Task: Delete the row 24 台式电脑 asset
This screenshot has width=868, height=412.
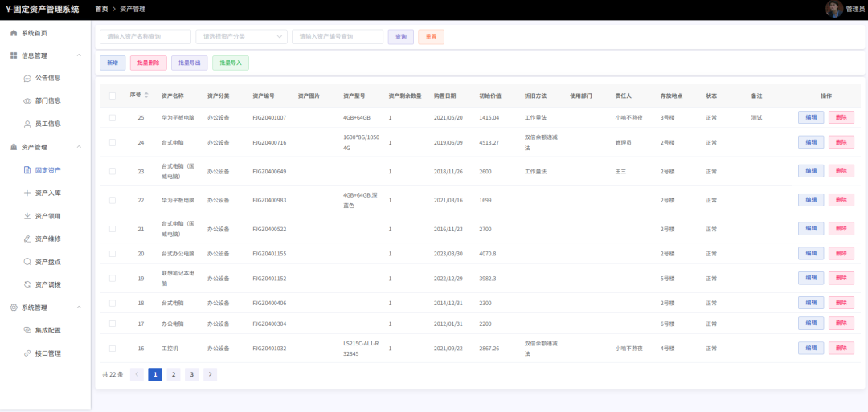Action: click(841, 142)
